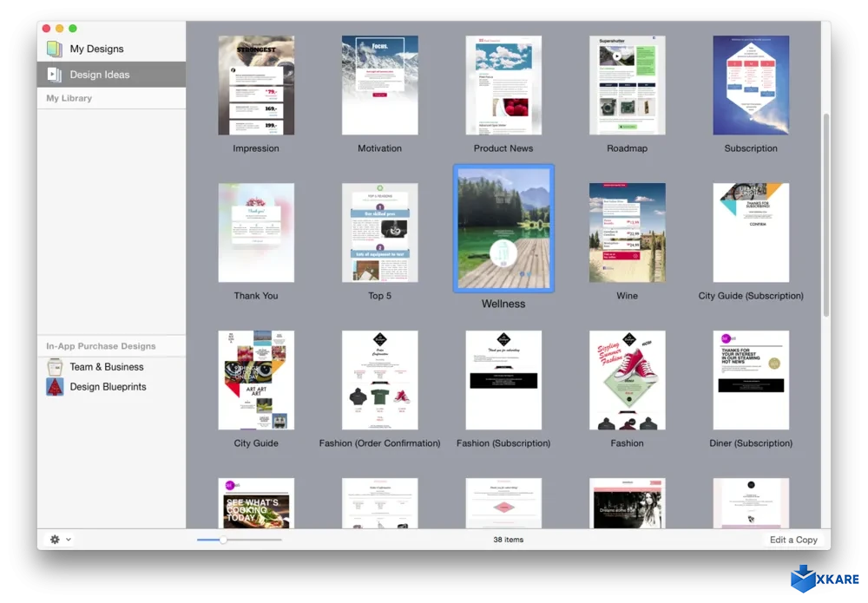868x603 pixels.
Task: Open the Motivation template
Action: pos(379,84)
